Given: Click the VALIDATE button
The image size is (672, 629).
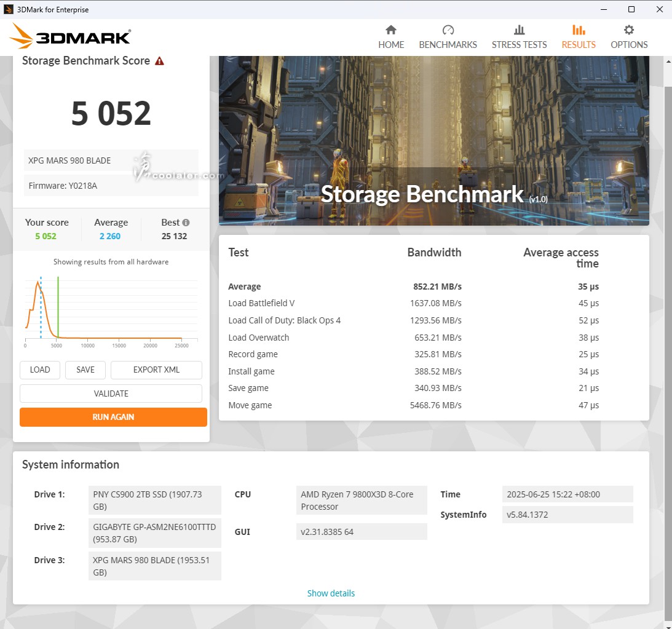Looking at the screenshot, I should point(111,394).
